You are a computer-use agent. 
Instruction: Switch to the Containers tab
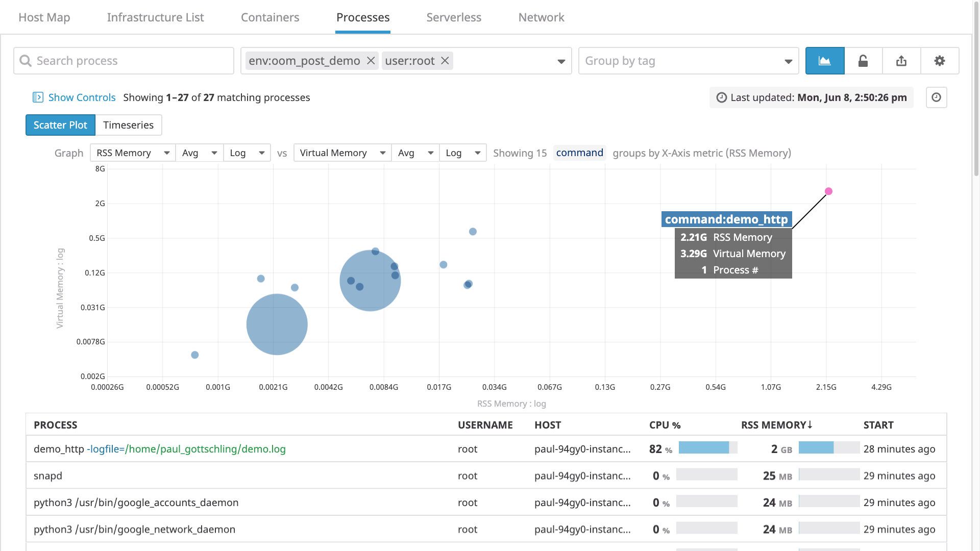tap(270, 17)
